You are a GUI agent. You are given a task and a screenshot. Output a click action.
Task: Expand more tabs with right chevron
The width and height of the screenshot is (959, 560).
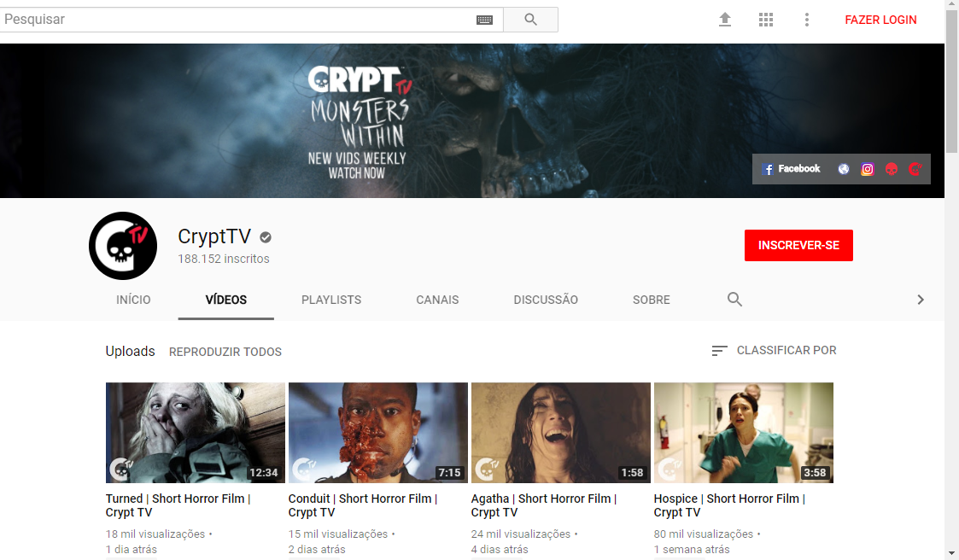921,300
